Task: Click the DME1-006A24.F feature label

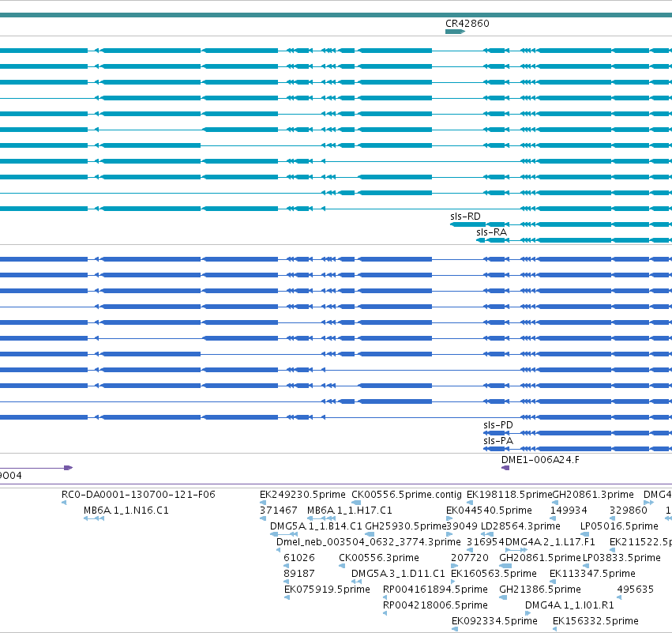Action: [540, 460]
